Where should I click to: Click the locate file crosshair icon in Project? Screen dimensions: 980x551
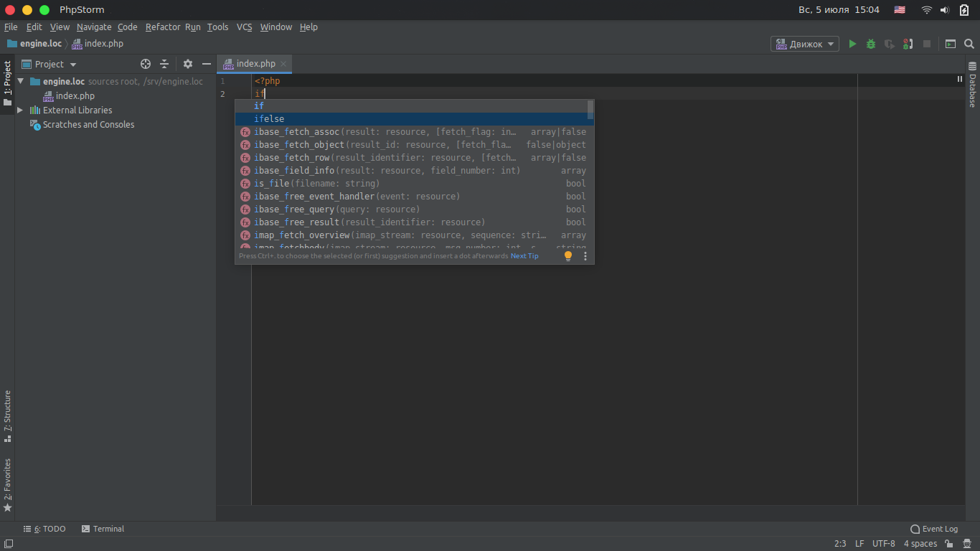click(x=146, y=64)
